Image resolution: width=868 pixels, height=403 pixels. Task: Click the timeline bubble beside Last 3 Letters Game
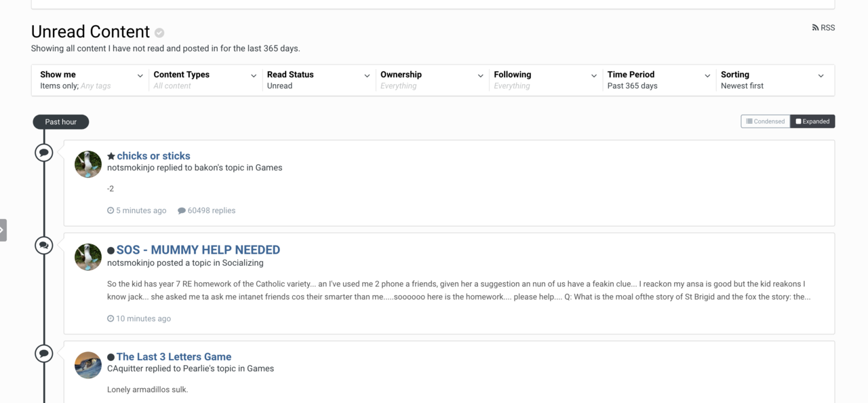(44, 353)
